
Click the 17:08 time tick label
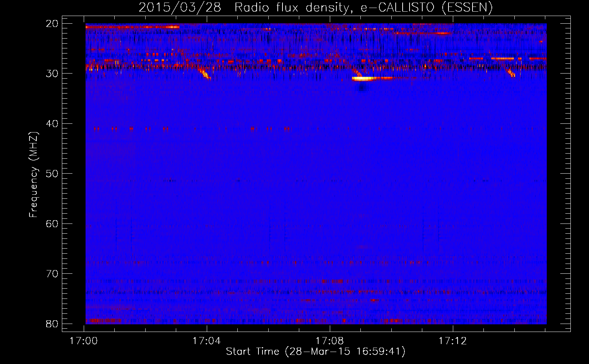[330, 341]
